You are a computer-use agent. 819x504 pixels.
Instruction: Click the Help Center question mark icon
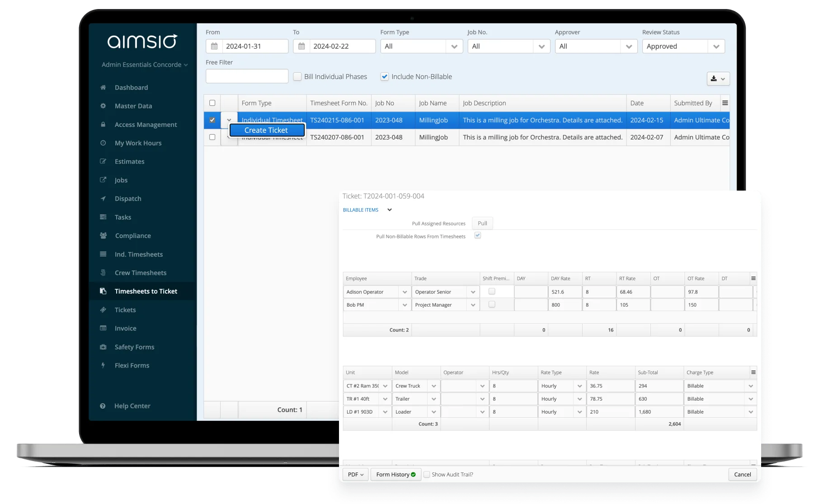103,406
